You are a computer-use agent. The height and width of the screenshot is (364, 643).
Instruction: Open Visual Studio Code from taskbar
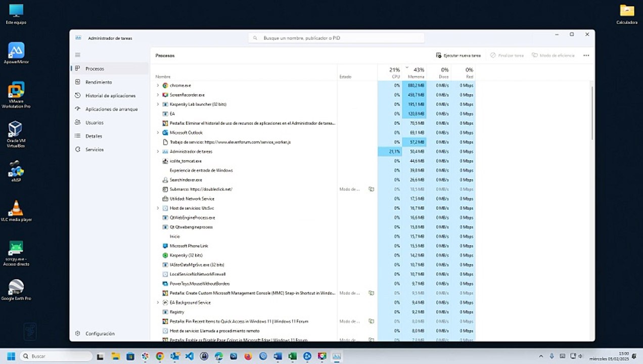(x=189, y=356)
